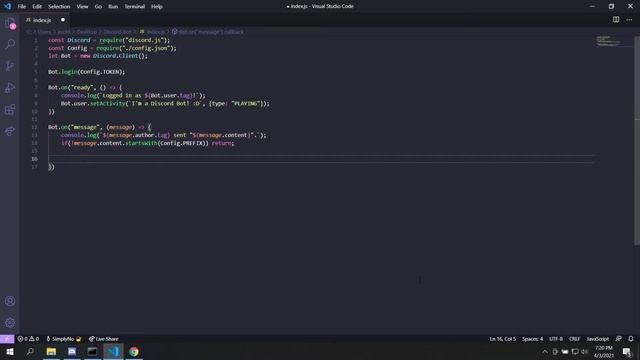
Task: Click the 'return;' keyword on line 14
Action: tap(222, 143)
